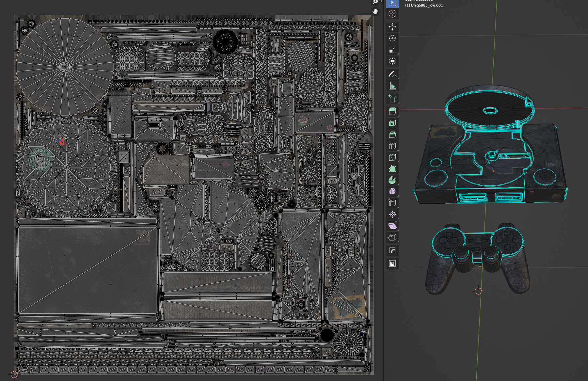
Task: Click the Add Cube tool
Action: 392,99
